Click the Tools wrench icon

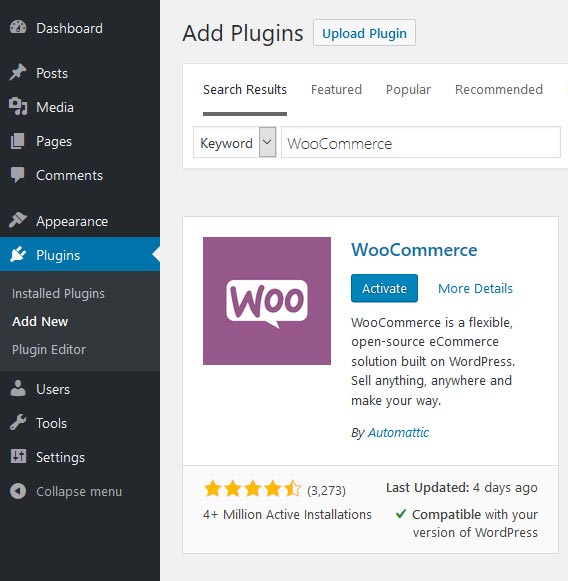coord(18,422)
